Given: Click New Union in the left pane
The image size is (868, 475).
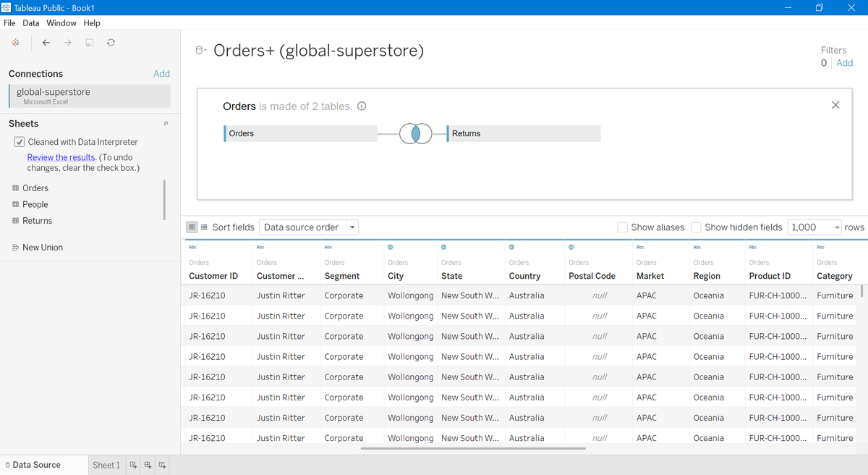Looking at the screenshot, I should click(x=43, y=248).
